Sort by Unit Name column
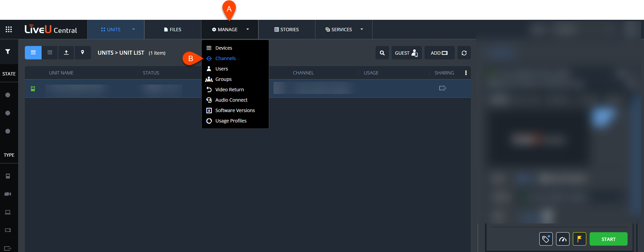The width and height of the screenshot is (644, 252). point(61,73)
